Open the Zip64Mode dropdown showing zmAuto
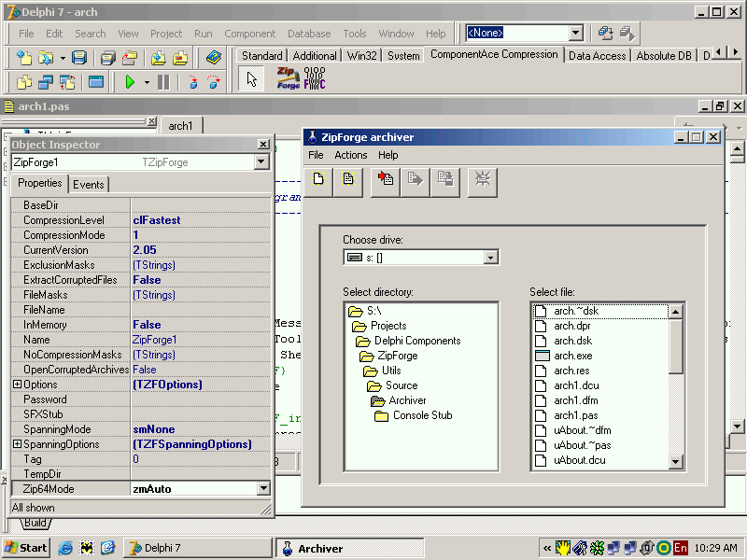Image resolution: width=747 pixels, height=560 pixels. tap(264, 488)
